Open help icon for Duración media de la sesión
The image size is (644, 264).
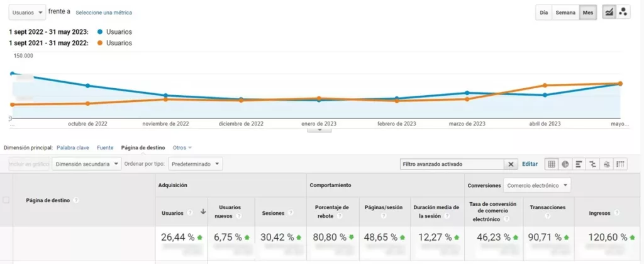coord(446,216)
